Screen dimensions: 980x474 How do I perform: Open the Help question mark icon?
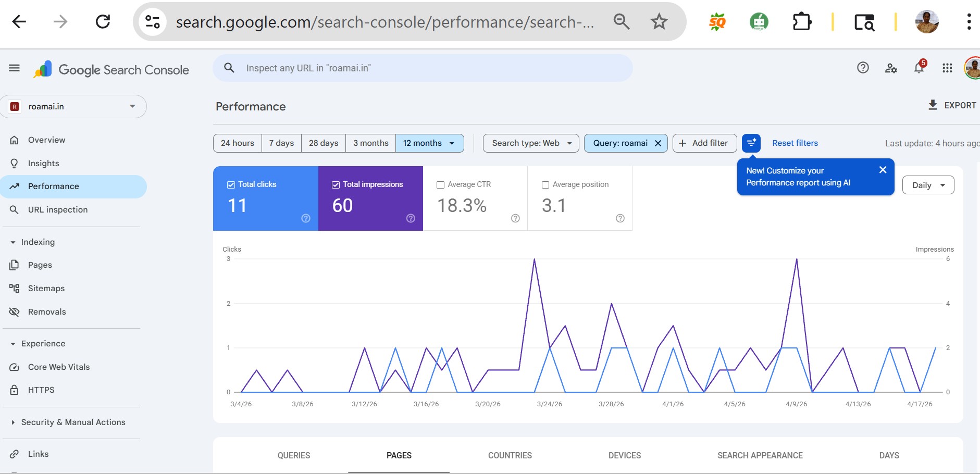[863, 68]
